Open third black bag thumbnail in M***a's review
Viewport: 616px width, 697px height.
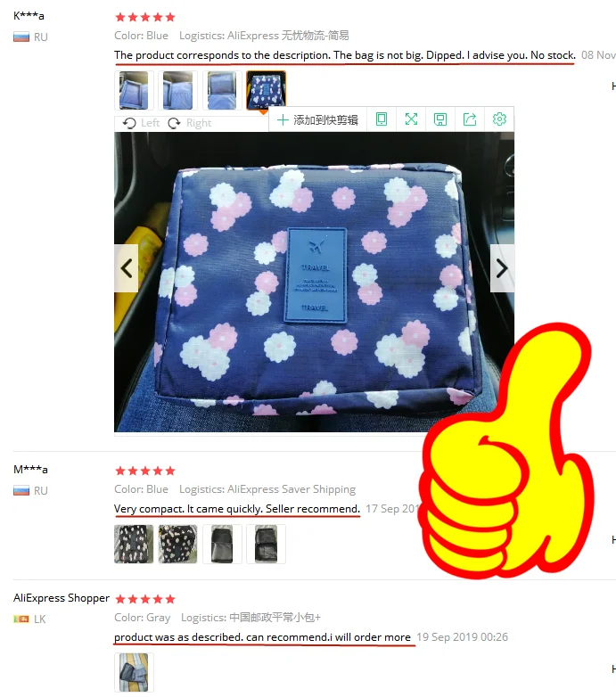click(222, 544)
